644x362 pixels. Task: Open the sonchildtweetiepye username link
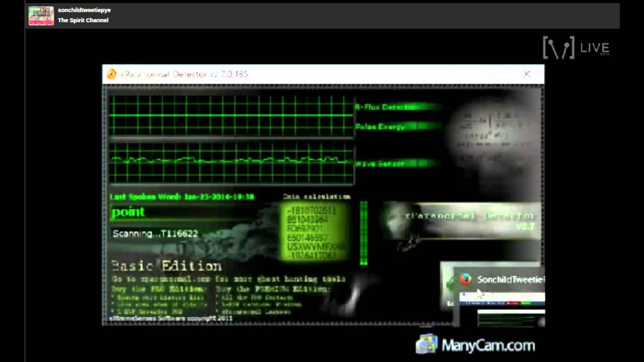click(x=84, y=10)
